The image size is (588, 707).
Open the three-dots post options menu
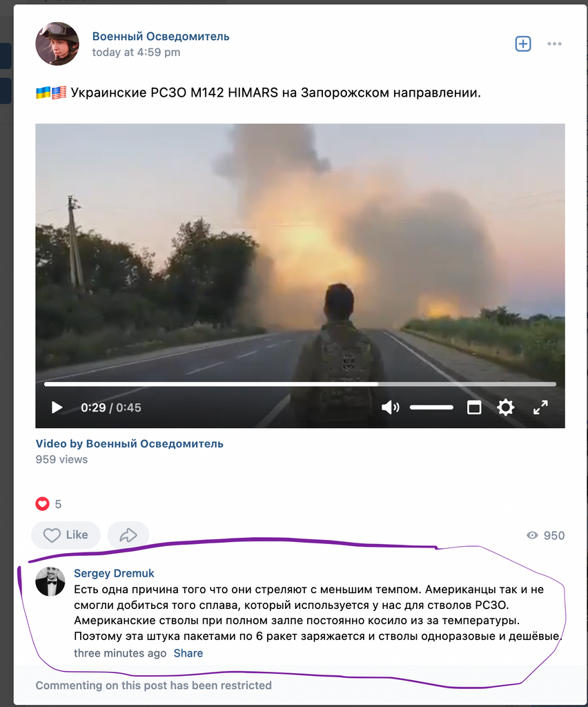(554, 43)
